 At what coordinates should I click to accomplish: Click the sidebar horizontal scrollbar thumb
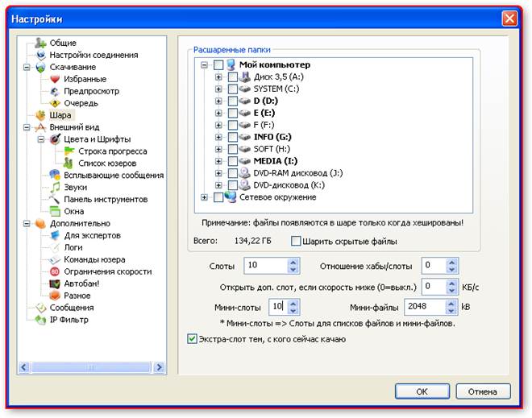click(91, 367)
